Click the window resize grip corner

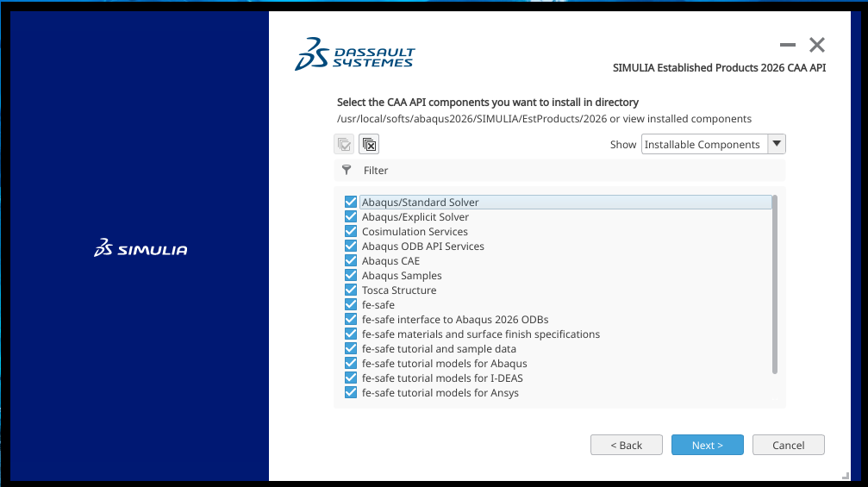pos(846,476)
